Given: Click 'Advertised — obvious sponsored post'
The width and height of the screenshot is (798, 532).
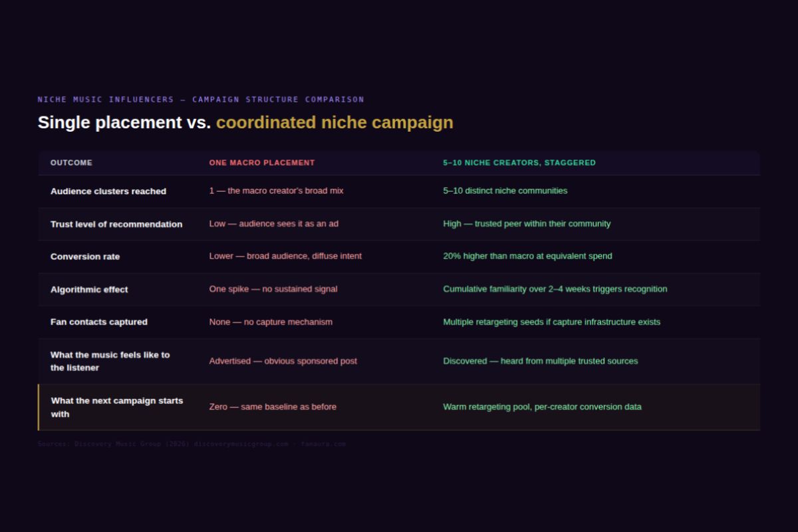Looking at the screenshot, I should 283,361.
